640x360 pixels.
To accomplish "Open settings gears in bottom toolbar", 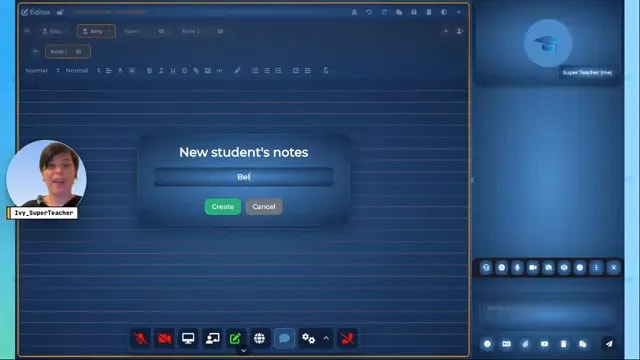I will (308, 338).
